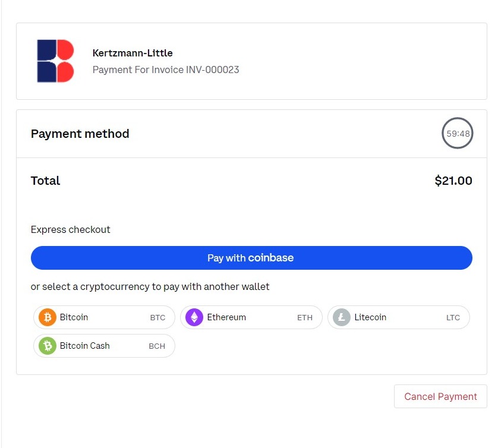The width and height of the screenshot is (498, 448).
Task: Click the countdown timer circle showing 59:48
Action: [457, 133]
